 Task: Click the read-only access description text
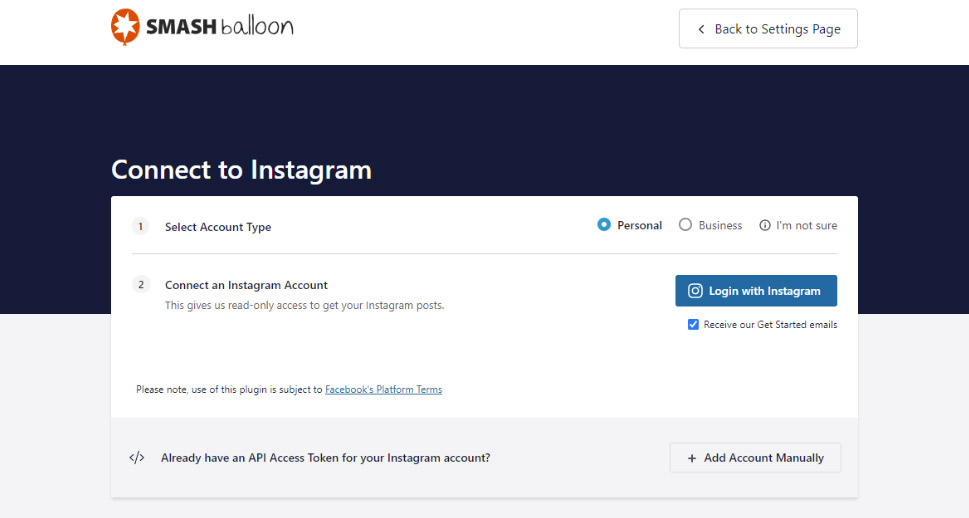[x=305, y=305]
